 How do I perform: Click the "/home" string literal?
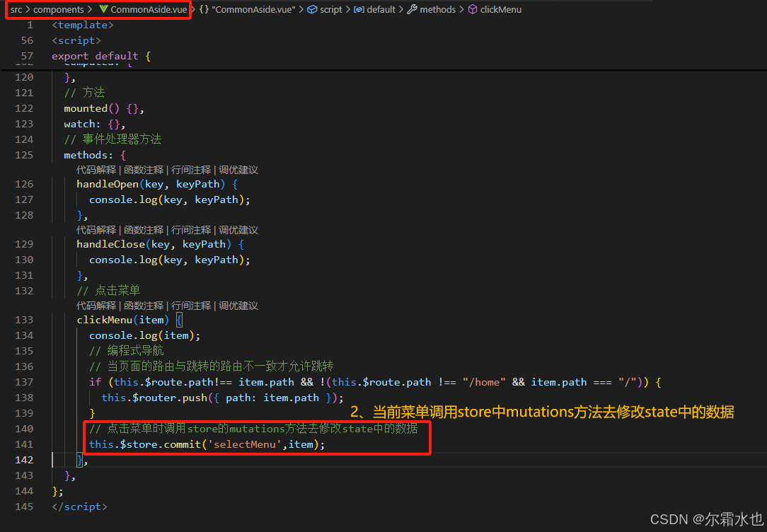click(484, 382)
